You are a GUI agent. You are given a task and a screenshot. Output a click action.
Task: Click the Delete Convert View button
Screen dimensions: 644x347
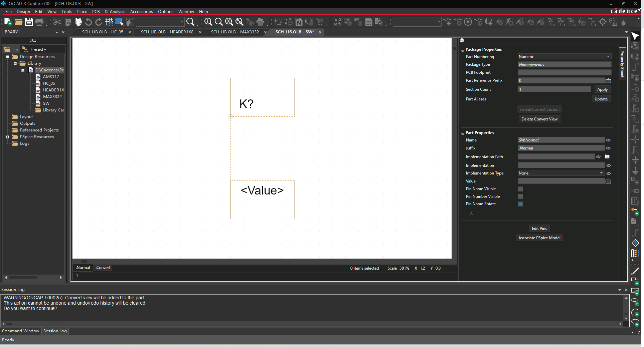click(539, 119)
